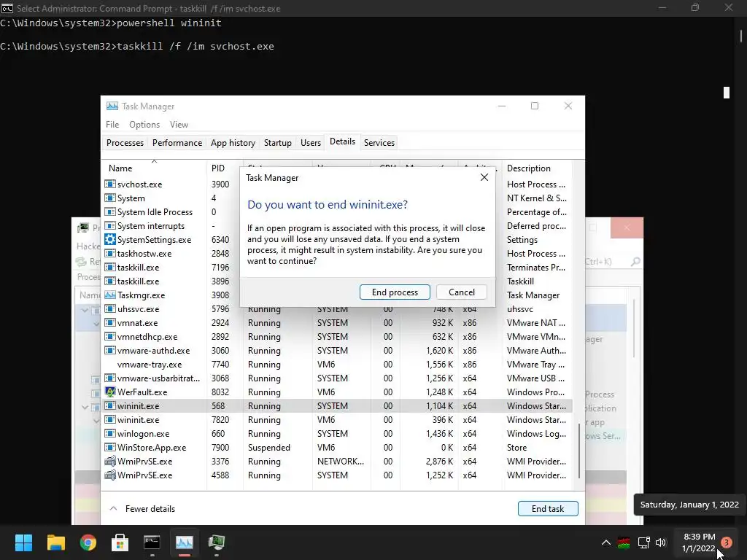Viewport: 747px width, 560px height.
Task: Click Suspended status of WinStore.App.exe
Action: (x=268, y=447)
